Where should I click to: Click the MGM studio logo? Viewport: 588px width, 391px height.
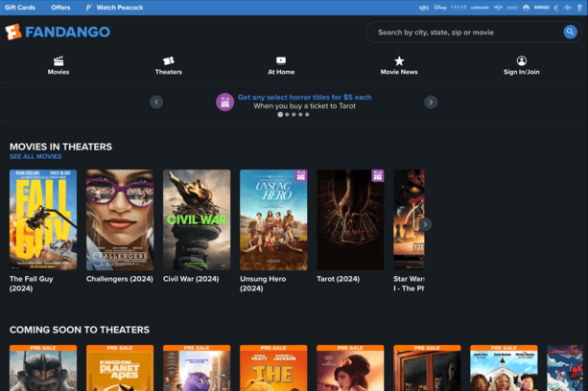tap(498, 7)
